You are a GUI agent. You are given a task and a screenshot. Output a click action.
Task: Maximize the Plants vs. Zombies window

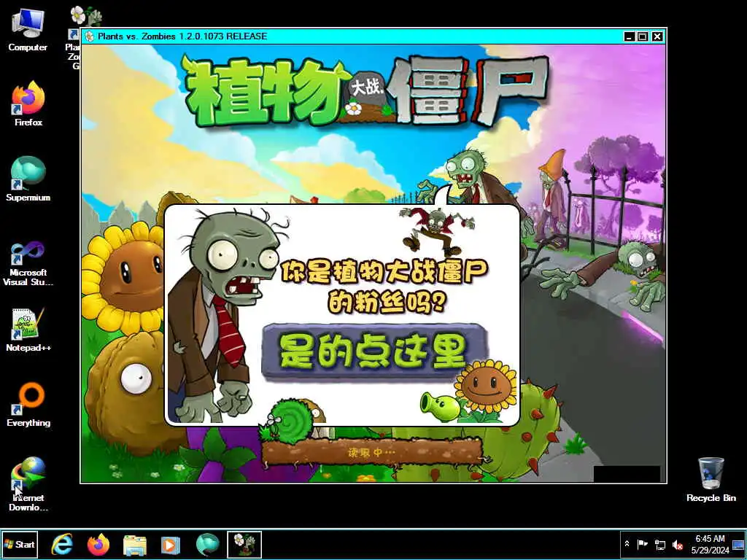[x=643, y=36]
